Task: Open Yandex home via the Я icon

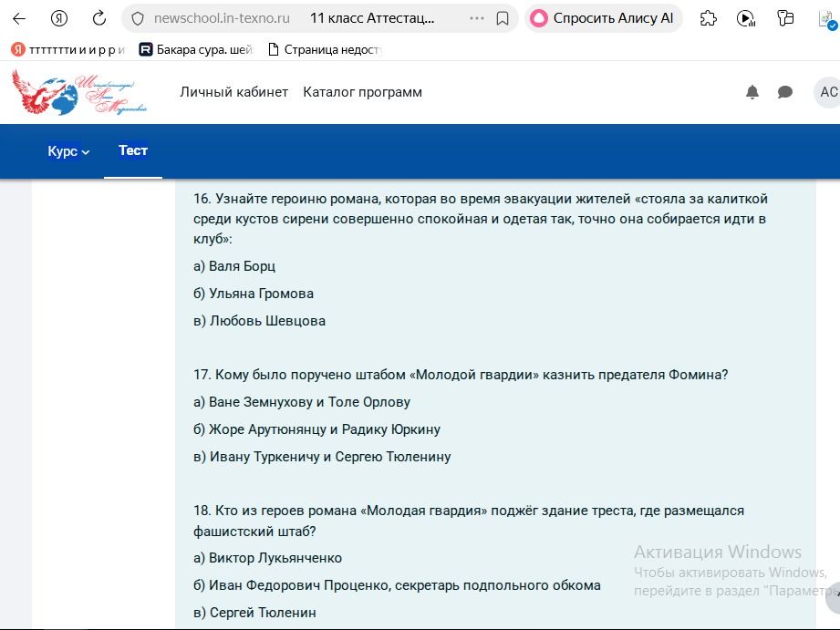Action: pyautogui.click(x=59, y=19)
